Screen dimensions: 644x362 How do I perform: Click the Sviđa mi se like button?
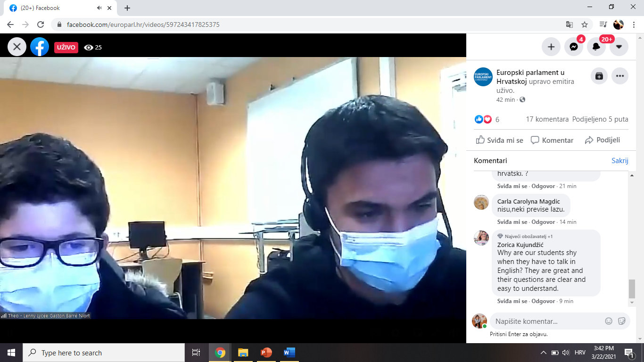(x=500, y=140)
